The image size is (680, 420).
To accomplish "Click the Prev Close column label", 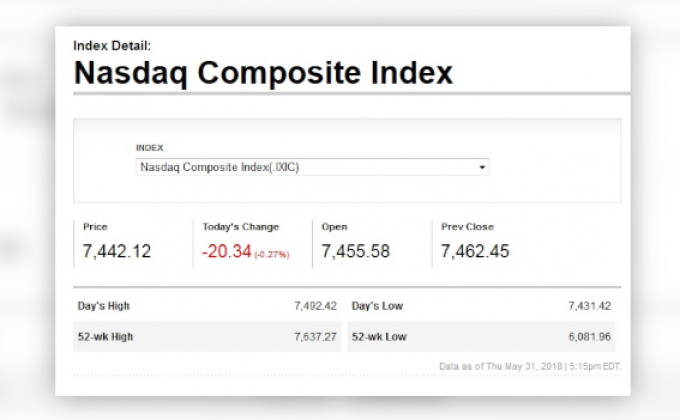I will click(467, 227).
